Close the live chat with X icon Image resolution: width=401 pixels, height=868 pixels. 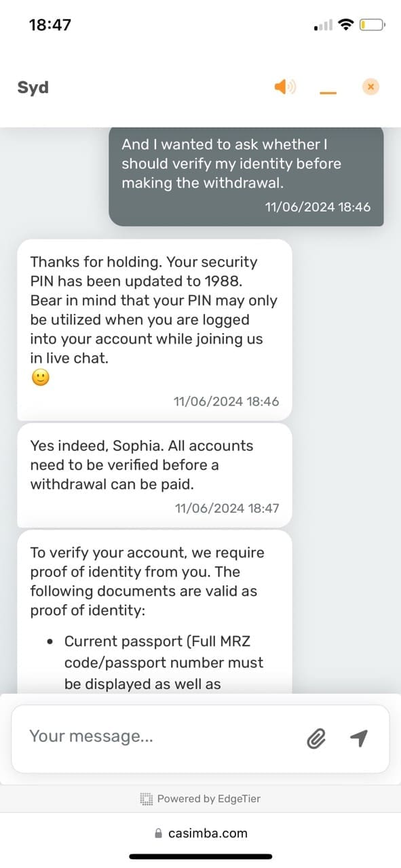[370, 87]
